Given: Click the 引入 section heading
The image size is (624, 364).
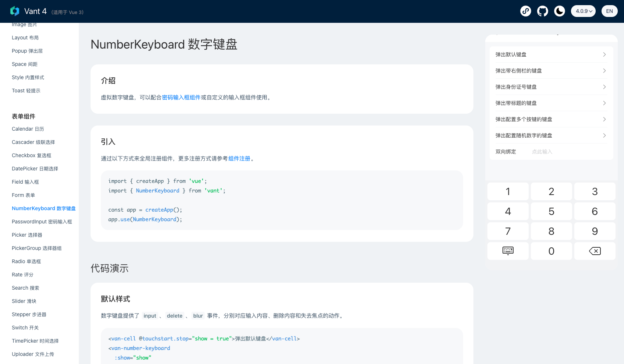Looking at the screenshot, I should tap(108, 142).
